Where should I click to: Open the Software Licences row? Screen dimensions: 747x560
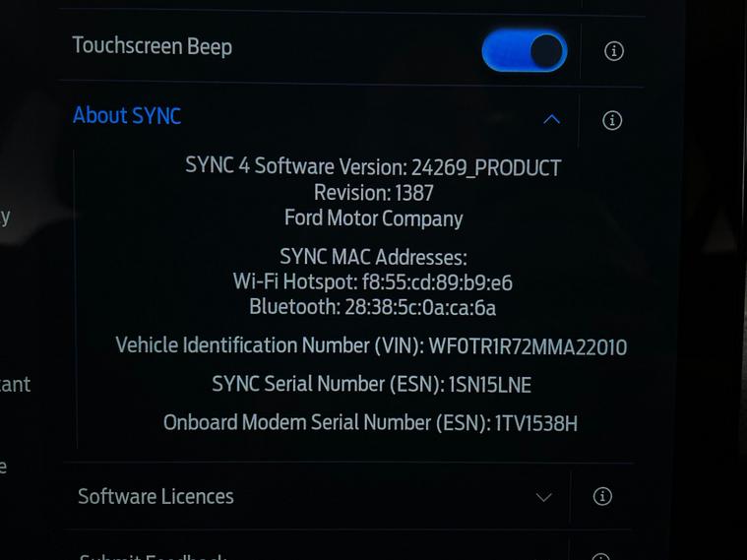314,496
